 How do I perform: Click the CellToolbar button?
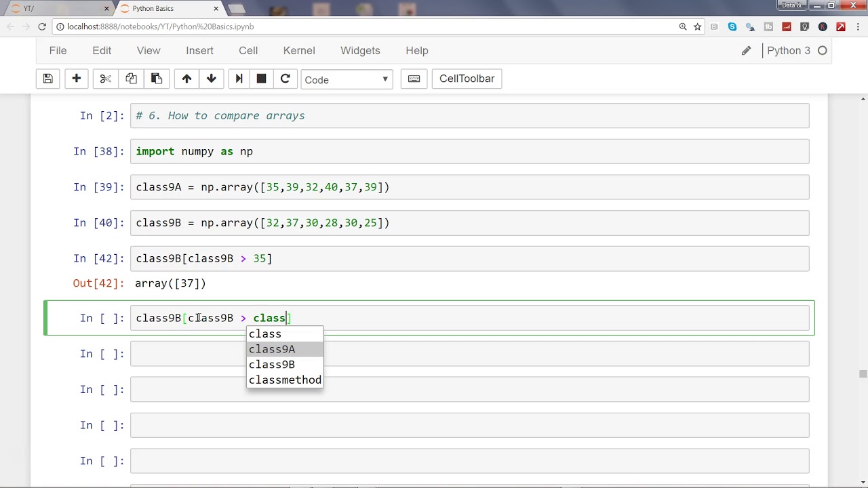point(467,79)
